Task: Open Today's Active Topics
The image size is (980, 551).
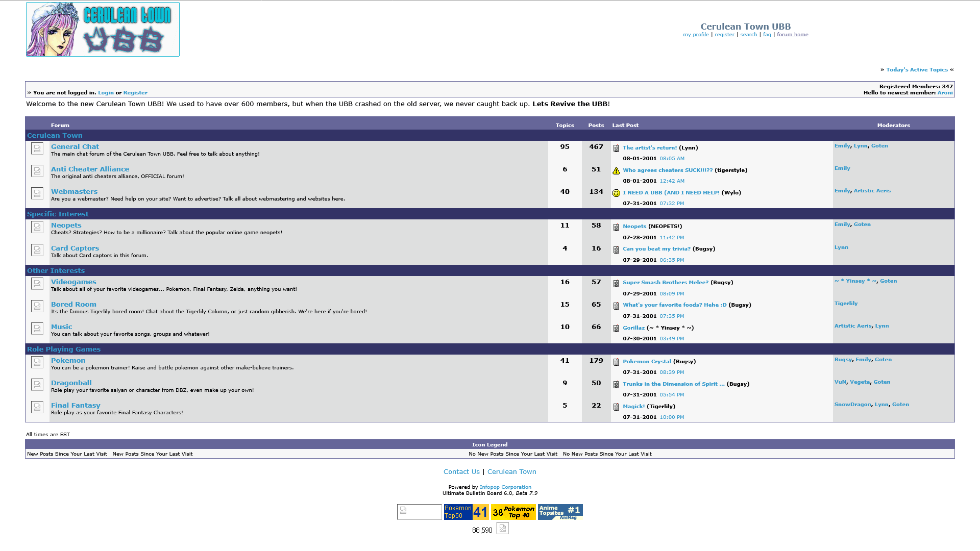Action: point(917,70)
